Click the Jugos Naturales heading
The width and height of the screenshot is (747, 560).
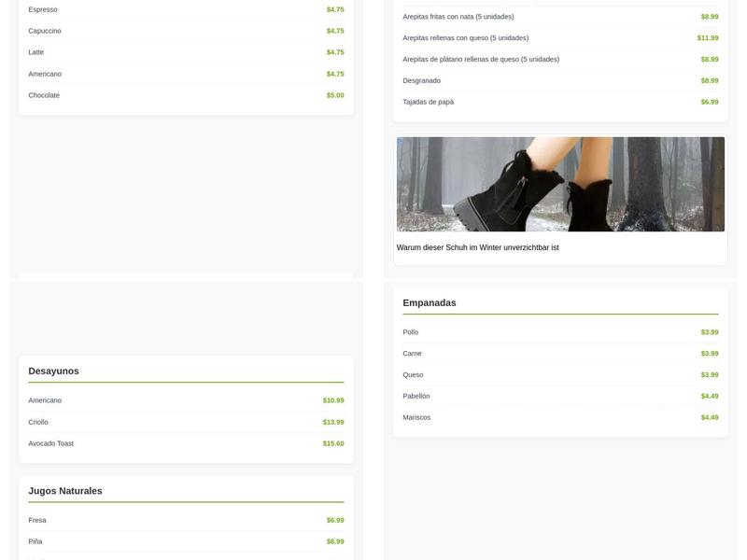pos(65,491)
